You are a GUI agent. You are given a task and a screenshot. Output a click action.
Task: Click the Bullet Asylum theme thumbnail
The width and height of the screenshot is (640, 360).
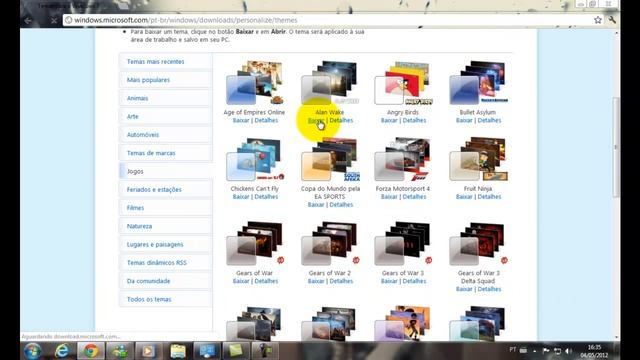[x=478, y=83]
